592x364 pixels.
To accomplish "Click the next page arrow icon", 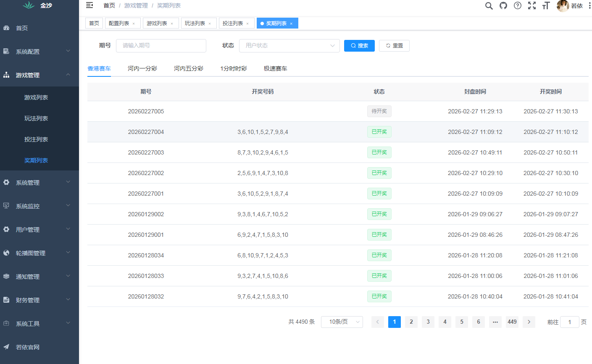I will pyautogui.click(x=529, y=322).
